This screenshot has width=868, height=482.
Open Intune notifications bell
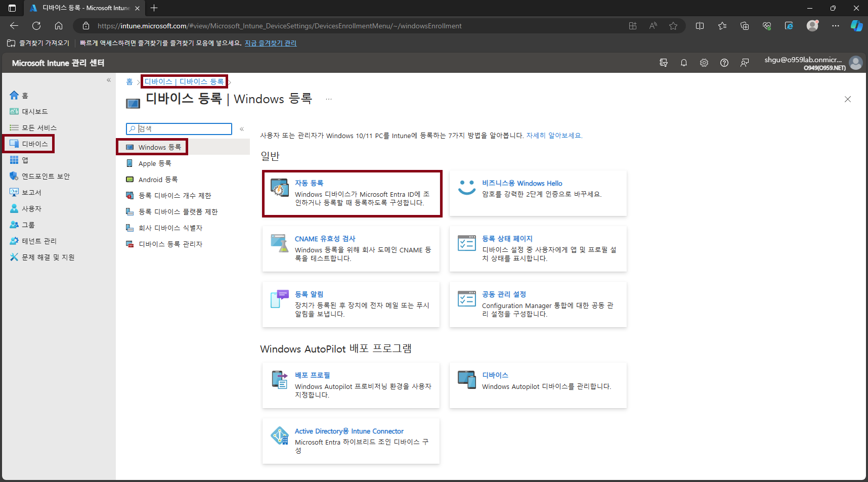684,63
